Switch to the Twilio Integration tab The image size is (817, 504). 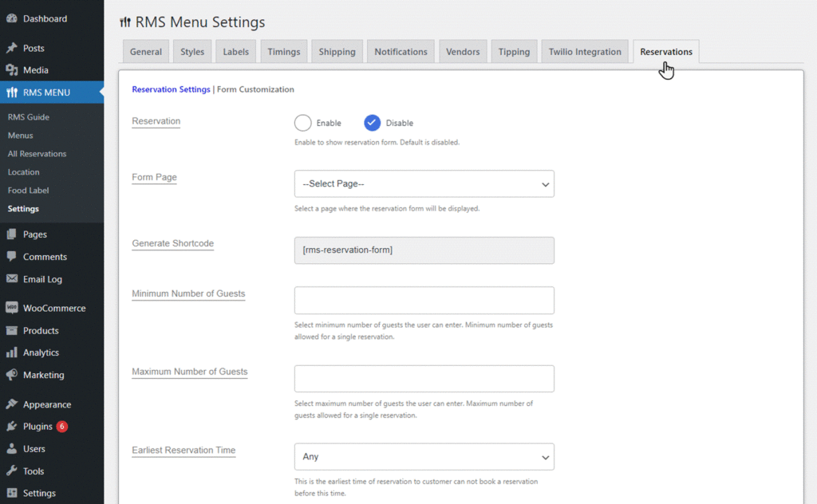point(585,52)
